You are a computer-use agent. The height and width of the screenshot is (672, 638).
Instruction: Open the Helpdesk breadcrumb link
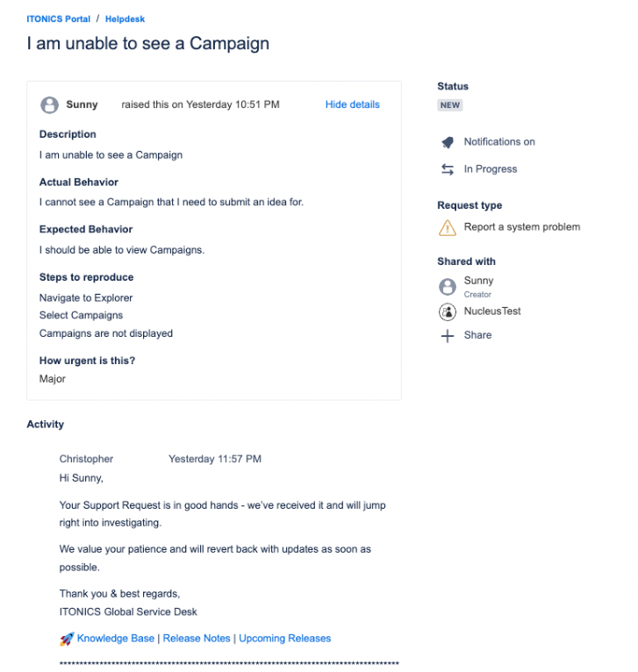(x=125, y=19)
